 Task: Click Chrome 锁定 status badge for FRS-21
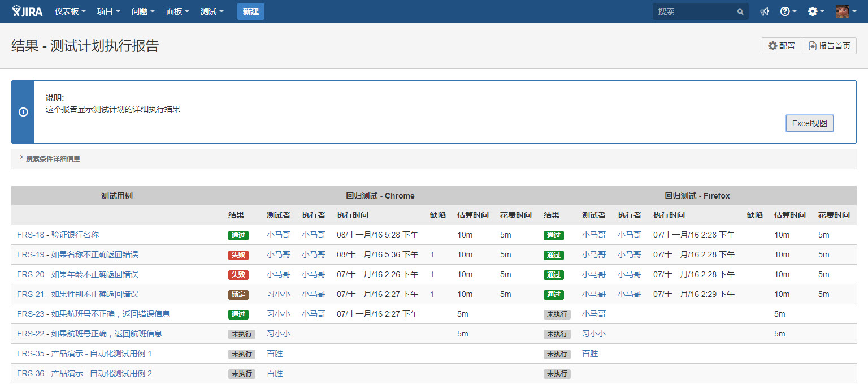point(238,295)
